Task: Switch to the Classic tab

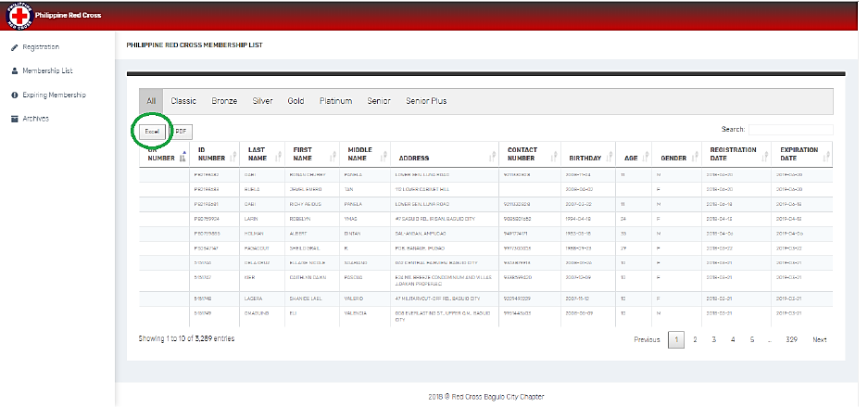Action: [x=183, y=101]
